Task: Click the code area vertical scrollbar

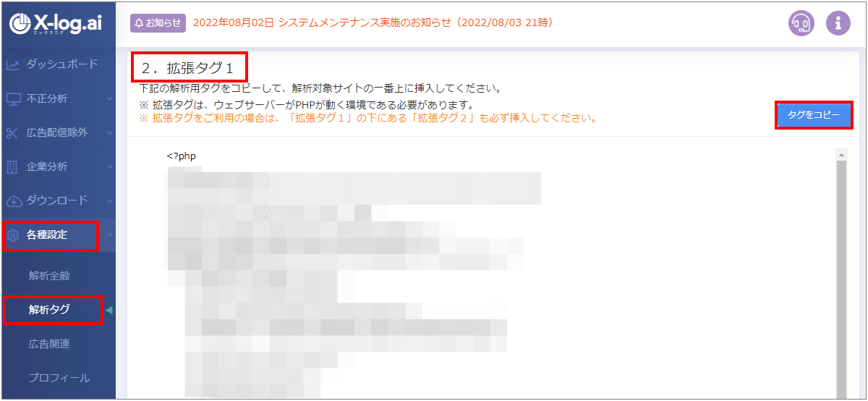Action: tap(841, 275)
